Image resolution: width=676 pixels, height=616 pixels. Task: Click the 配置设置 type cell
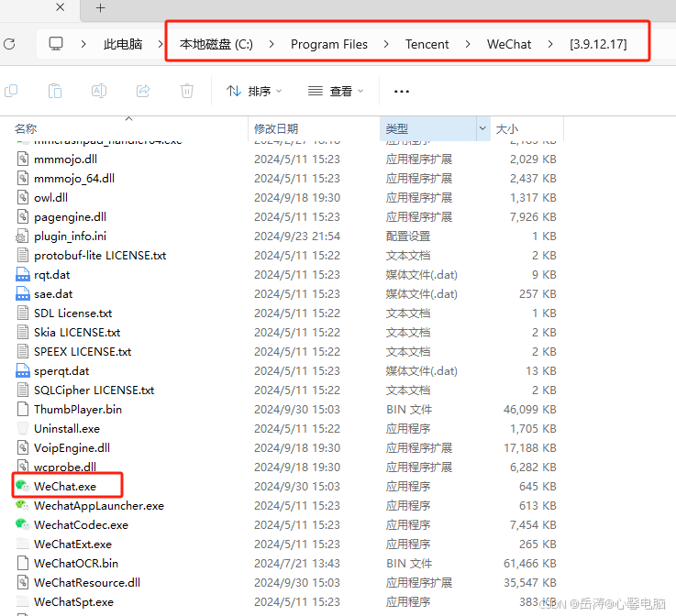pyautogui.click(x=408, y=236)
